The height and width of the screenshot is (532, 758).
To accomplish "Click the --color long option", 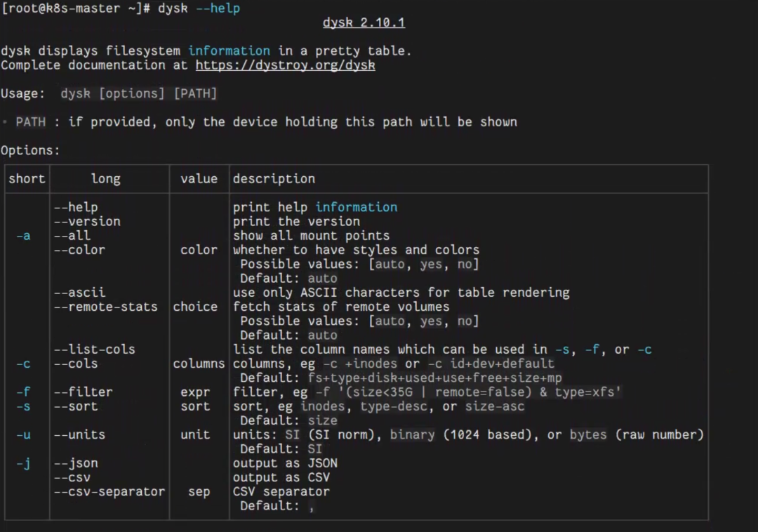I will click(79, 250).
